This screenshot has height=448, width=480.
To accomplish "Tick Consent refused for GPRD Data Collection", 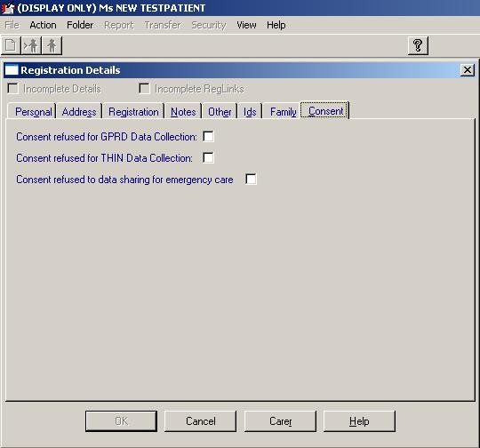I will [x=208, y=137].
